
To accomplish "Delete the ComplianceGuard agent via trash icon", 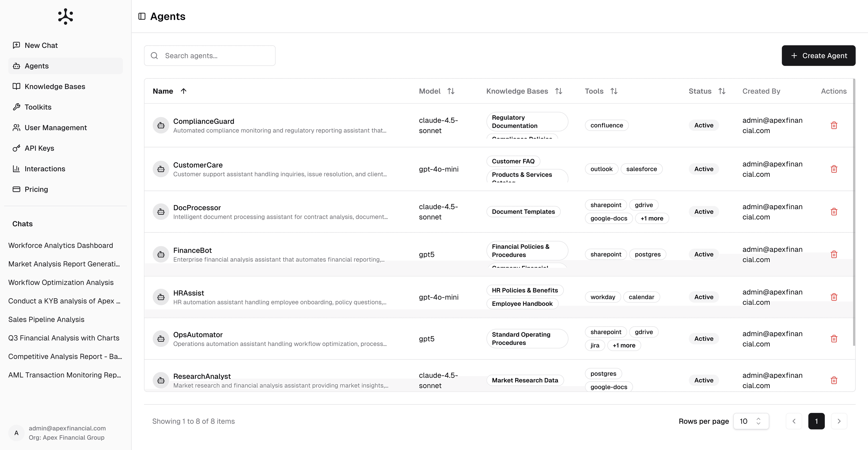I will click(834, 125).
